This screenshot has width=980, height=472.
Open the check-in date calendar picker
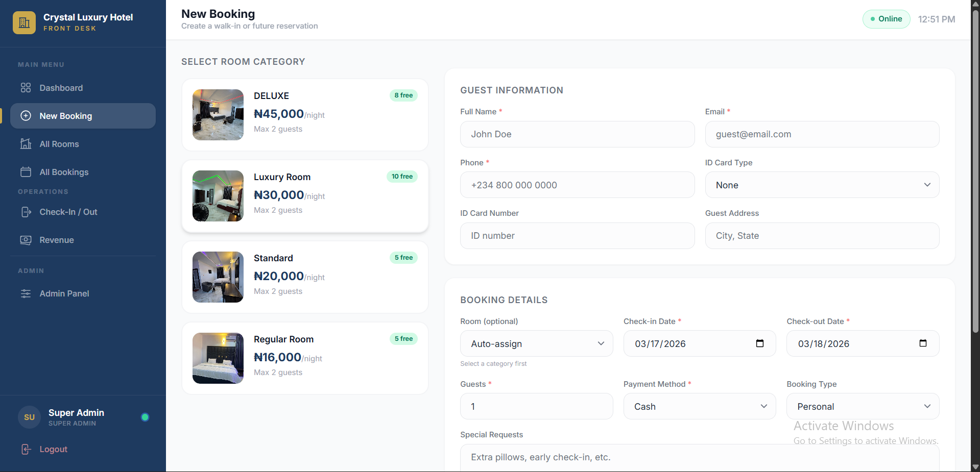(x=759, y=343)
